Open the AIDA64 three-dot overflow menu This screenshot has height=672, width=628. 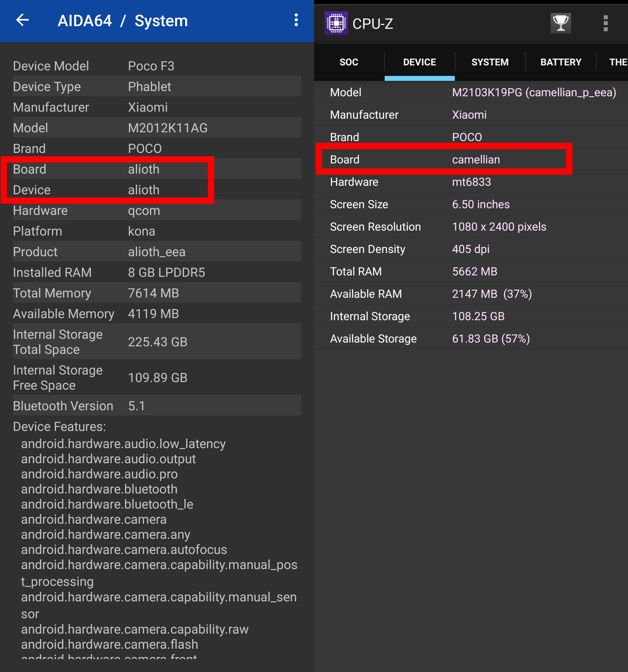[296, 20]
